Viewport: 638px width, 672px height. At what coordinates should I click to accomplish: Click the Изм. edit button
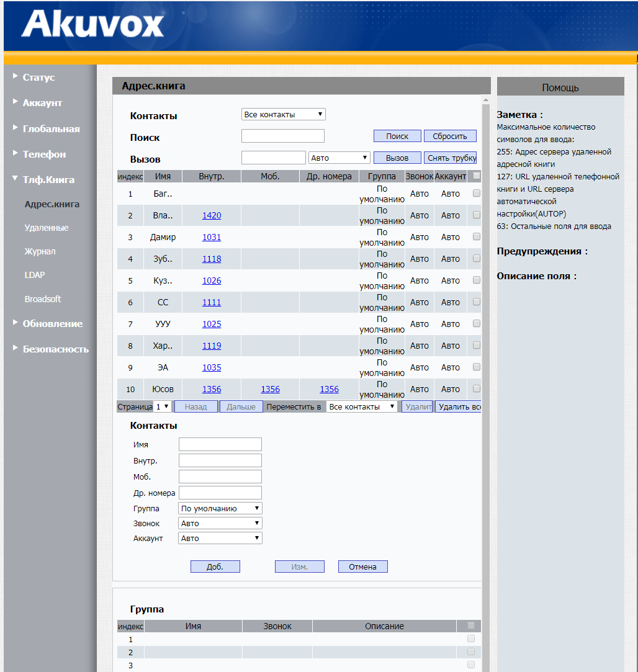pos(300,567)
